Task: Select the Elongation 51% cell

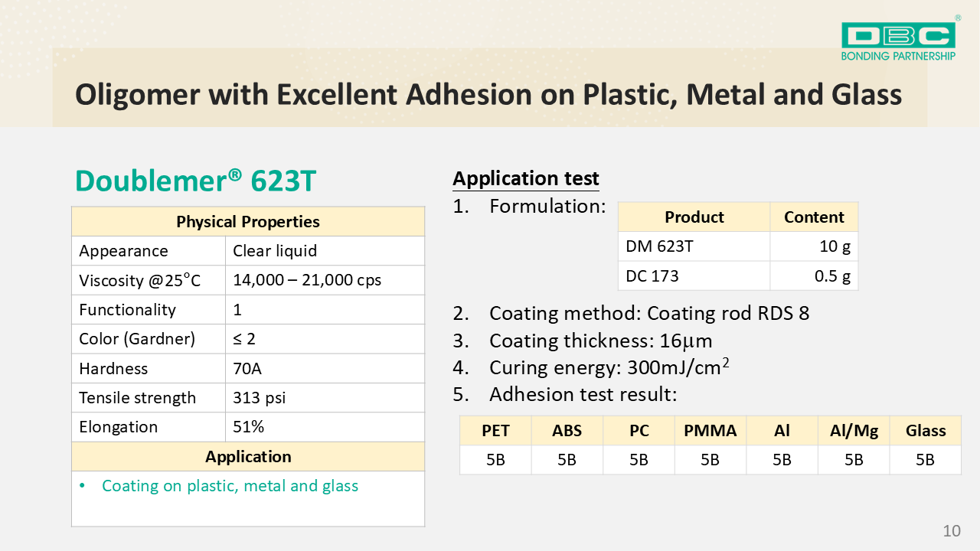Action: 249,427
